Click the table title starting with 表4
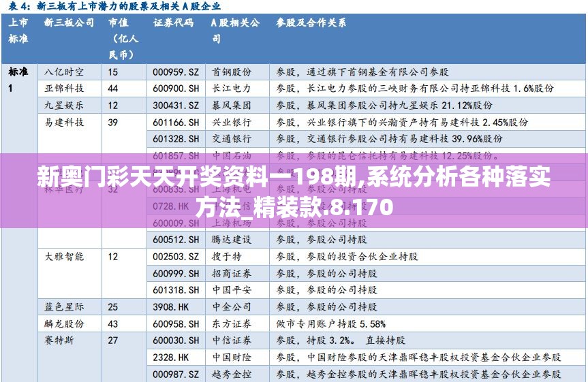588x382 pixels. click(114, 6)
